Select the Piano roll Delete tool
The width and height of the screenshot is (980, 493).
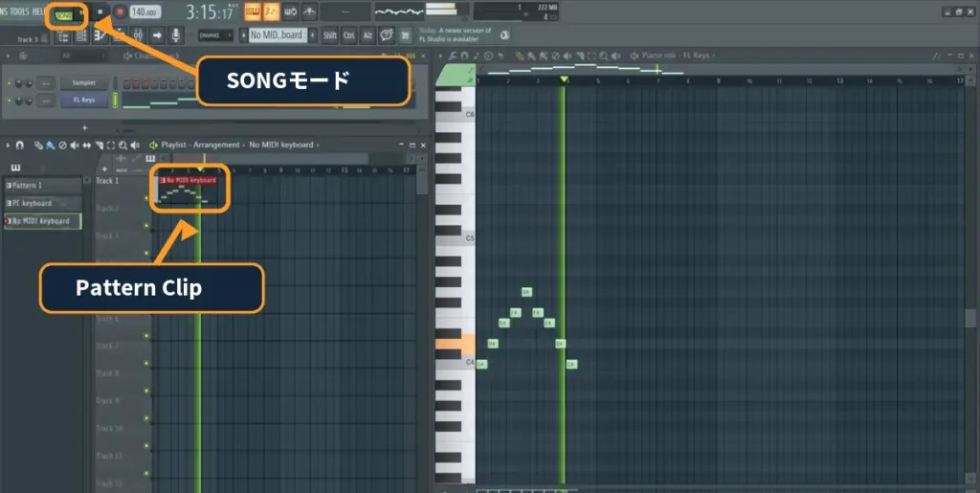click(x=556, y=56)
